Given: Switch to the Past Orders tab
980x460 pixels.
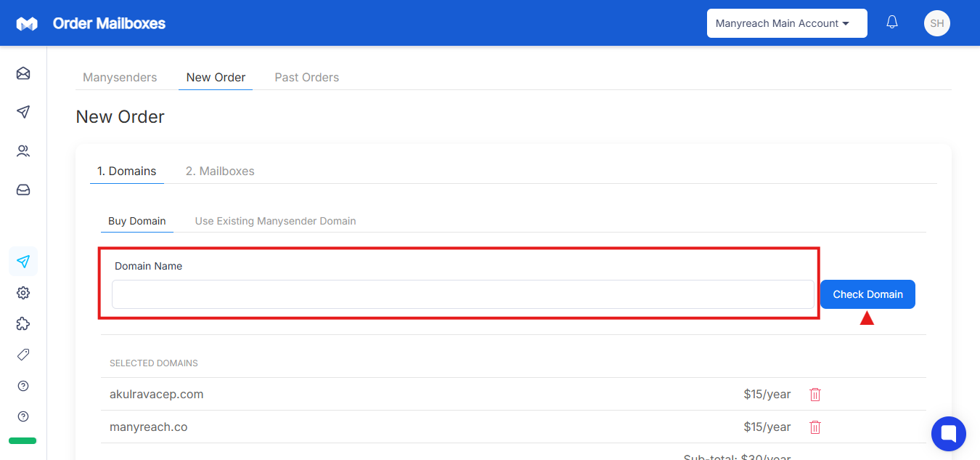Looking at the screenshot, I should [x=306, y=77].
